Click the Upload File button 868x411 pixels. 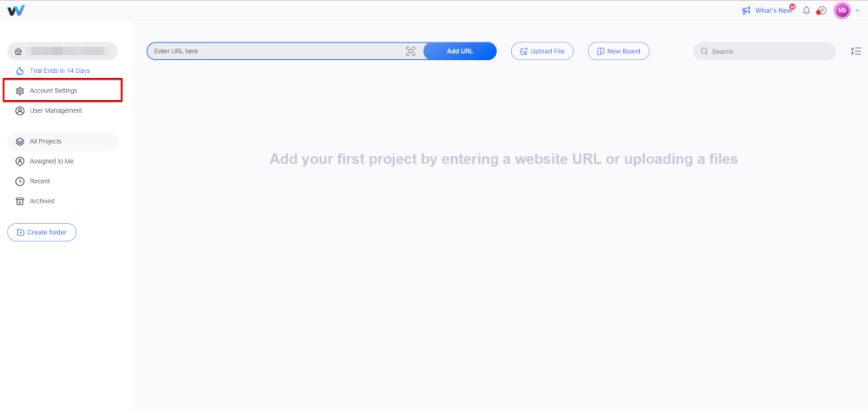pyautogui.click(x=542, y=52)
